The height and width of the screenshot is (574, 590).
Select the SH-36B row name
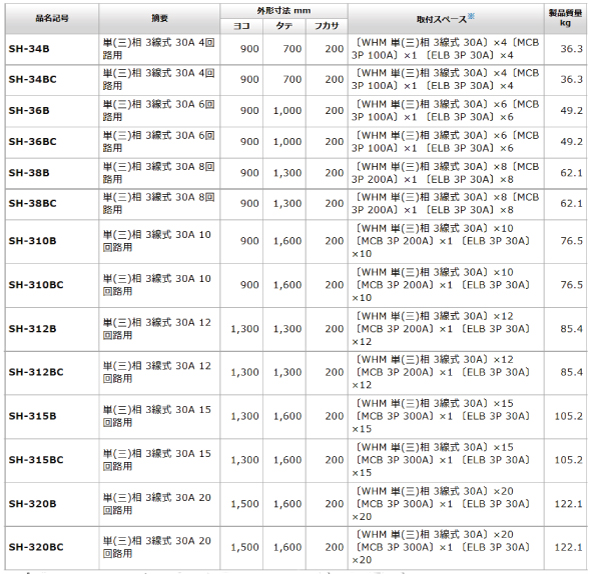[x=29, y=111]
